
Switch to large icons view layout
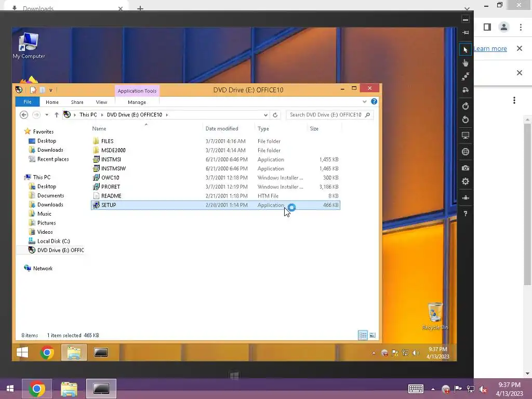(372, 335)
